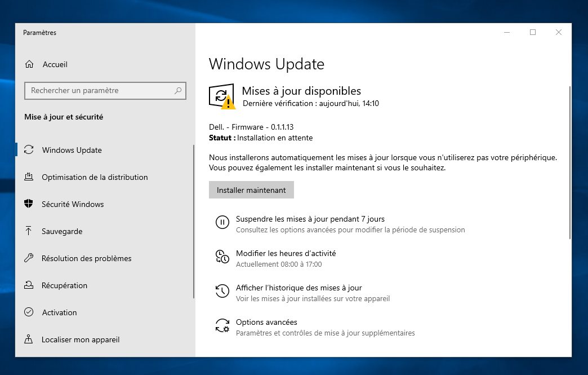Click the Activation checkmark circle icon

click(x=29, y=312)
